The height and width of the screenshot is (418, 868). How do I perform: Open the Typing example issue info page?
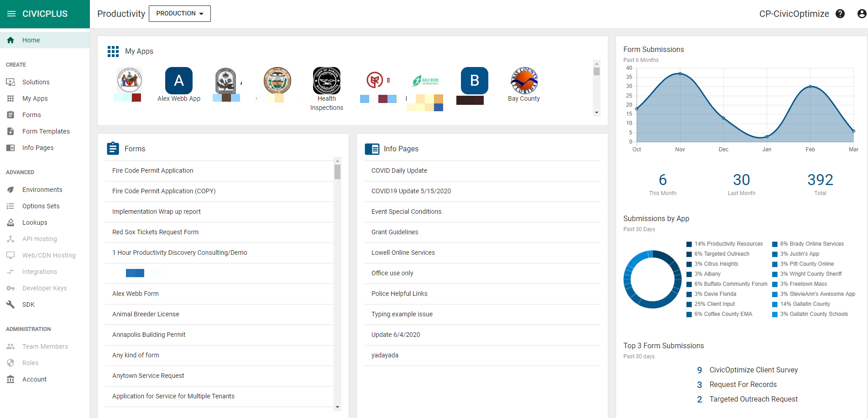482,315
